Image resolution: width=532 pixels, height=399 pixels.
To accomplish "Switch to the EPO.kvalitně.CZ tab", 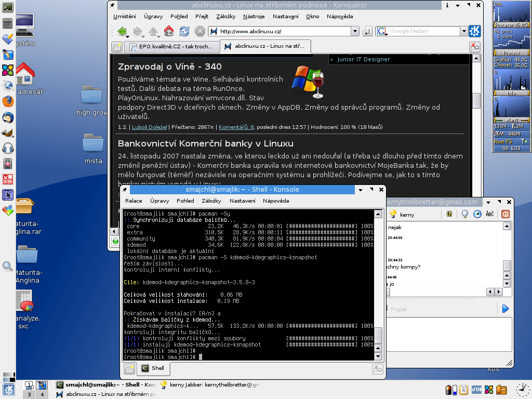I will click(x=172, y=47).
